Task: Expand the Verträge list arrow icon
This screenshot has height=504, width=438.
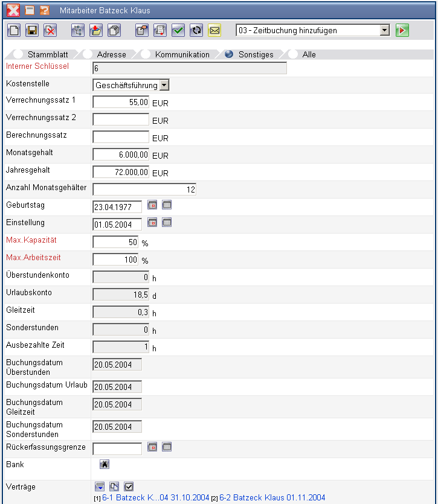Action: tap(100, 486)
